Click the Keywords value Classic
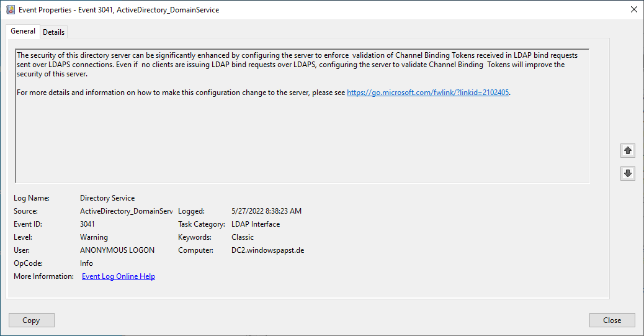Viewport: 644px width, 336px height. pyautogui.click(x=242, y=237)
